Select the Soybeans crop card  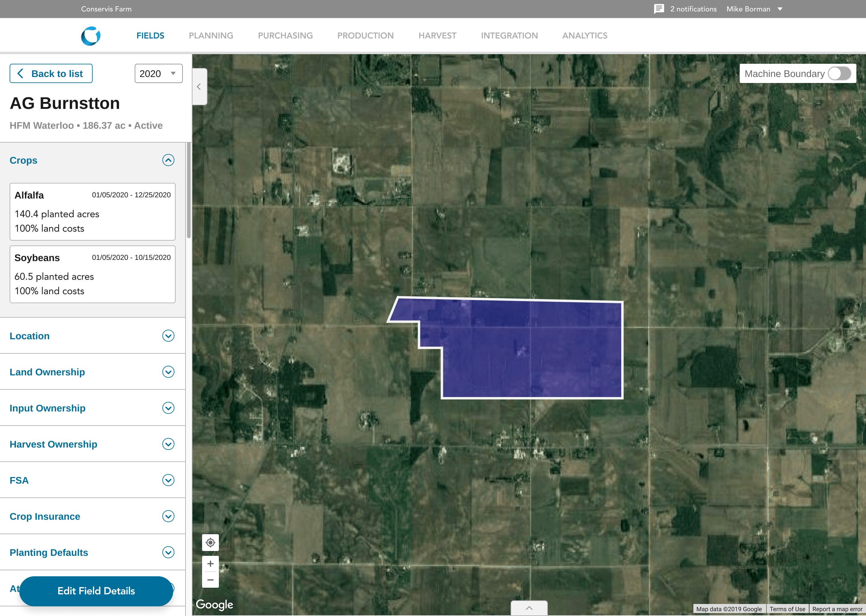coord(93,274)
